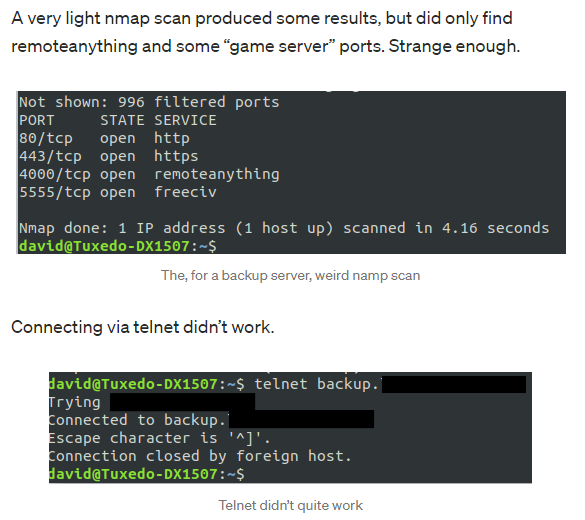
Task: Click the '443/tcp open https' line
Action: tap(109, 157)
